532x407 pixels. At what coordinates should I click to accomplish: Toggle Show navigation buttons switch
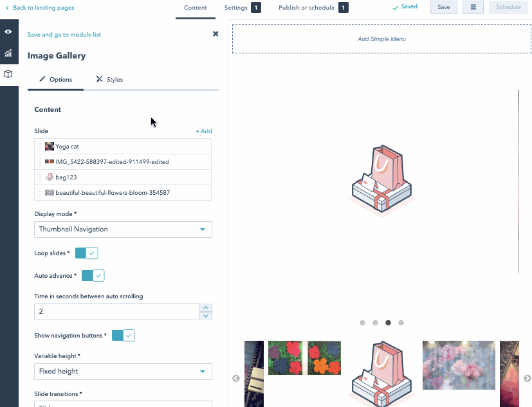[x=123, y=336]
